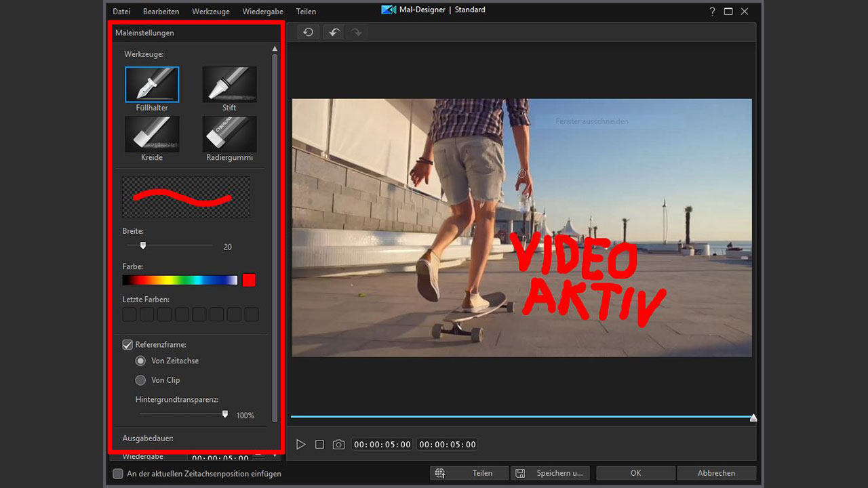Disable the Referenzframe checkbox
This screenshot has width=868, height=488.
point(127,344)
